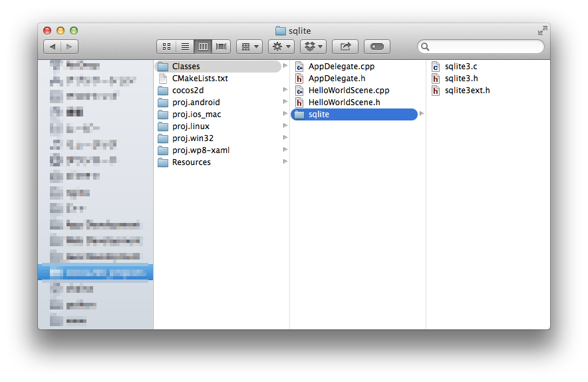This screenshot has height=382, width=588.
Task: Click the sqlite folder icon in the title bar
Action: pyautogui.click(x=281, y=31)
